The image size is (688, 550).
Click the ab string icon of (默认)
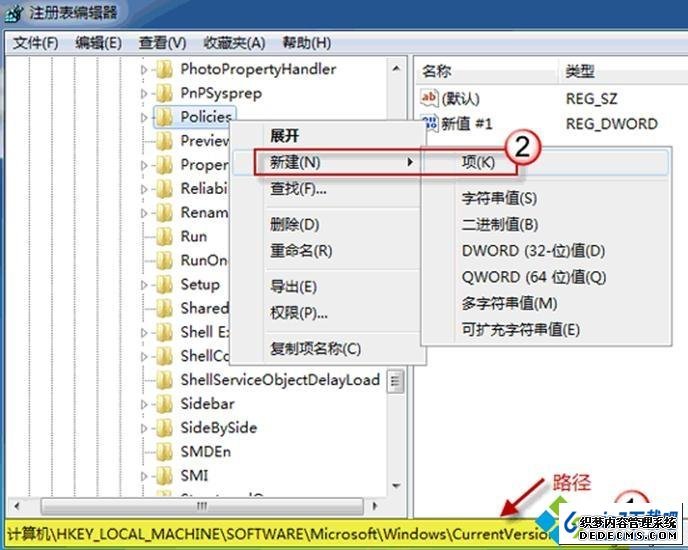(x=429, y=97)
